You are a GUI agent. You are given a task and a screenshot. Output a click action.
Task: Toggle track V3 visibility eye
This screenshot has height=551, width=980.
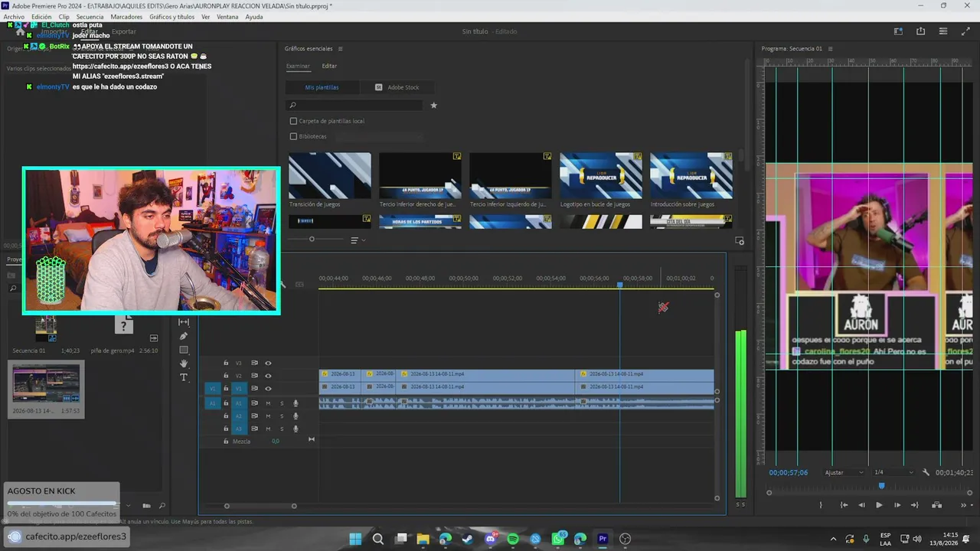[x=268, y=363]
